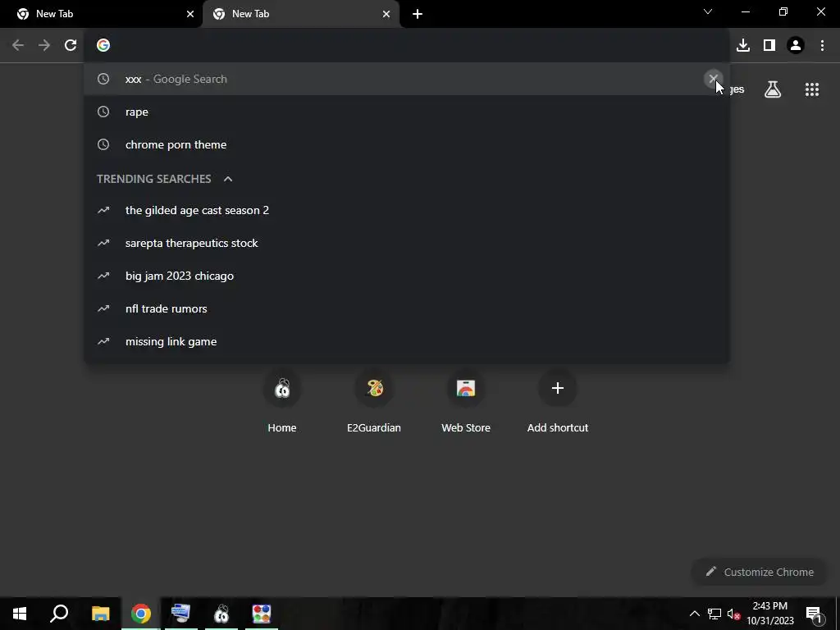This screenshot has width=840, height=630.
Task: Open the Chrome three-dot menu
Action: (822, 46)
